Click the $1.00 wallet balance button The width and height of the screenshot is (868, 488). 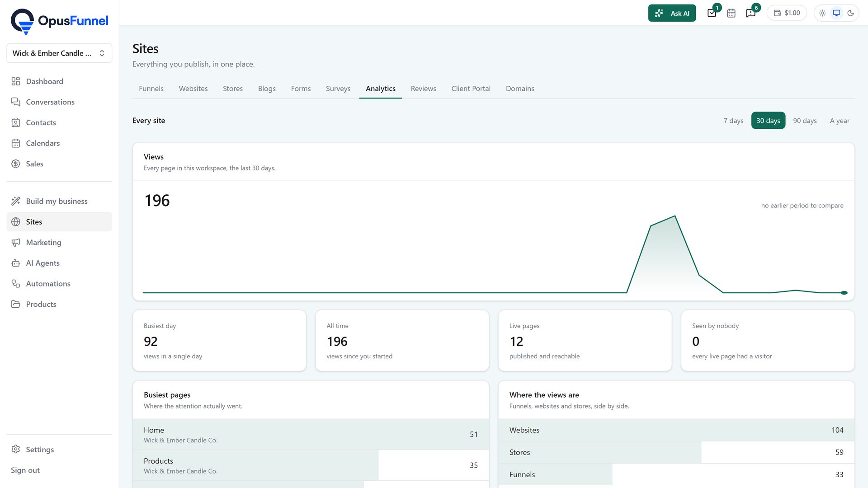(787, 13)
